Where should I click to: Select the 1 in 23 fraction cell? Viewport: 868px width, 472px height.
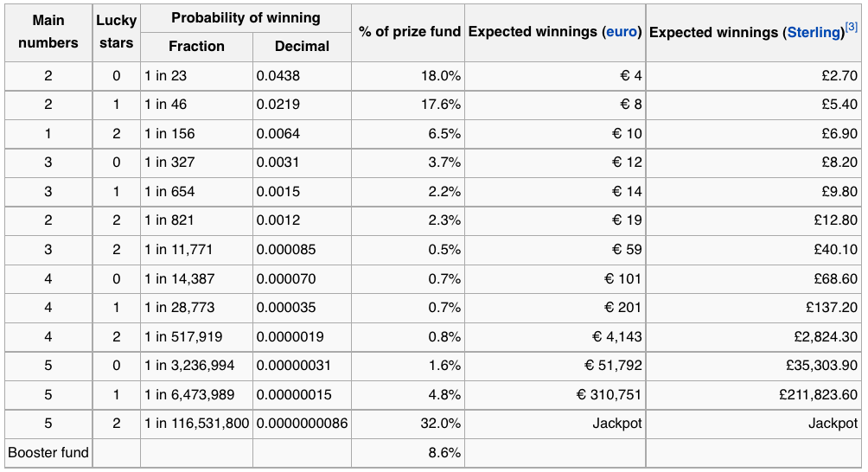click(196, 76)
